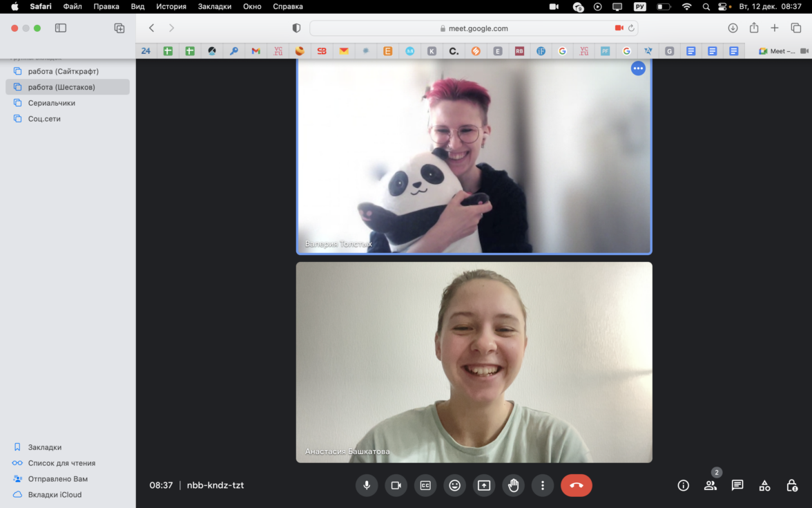Open the Соц.сети tab group
The height and width of the screenshot is (508, 812).
pos(68,119)
